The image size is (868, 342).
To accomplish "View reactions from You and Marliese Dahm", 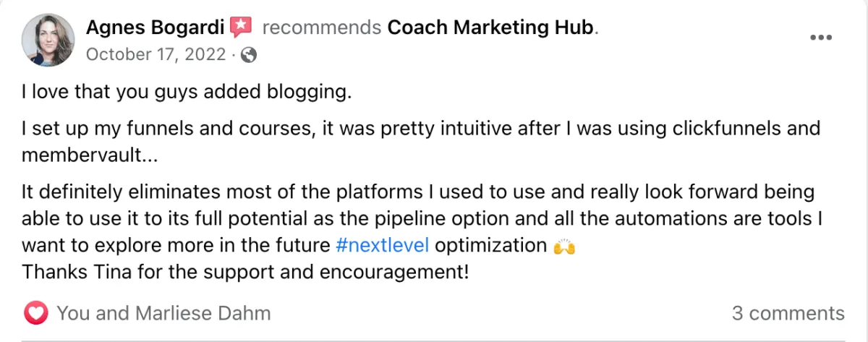I will pos(163,313).
